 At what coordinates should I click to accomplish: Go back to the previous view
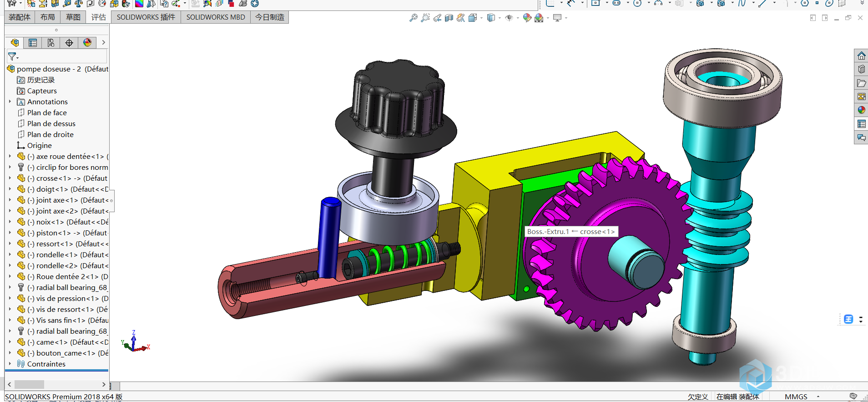[x=437, y=18]
